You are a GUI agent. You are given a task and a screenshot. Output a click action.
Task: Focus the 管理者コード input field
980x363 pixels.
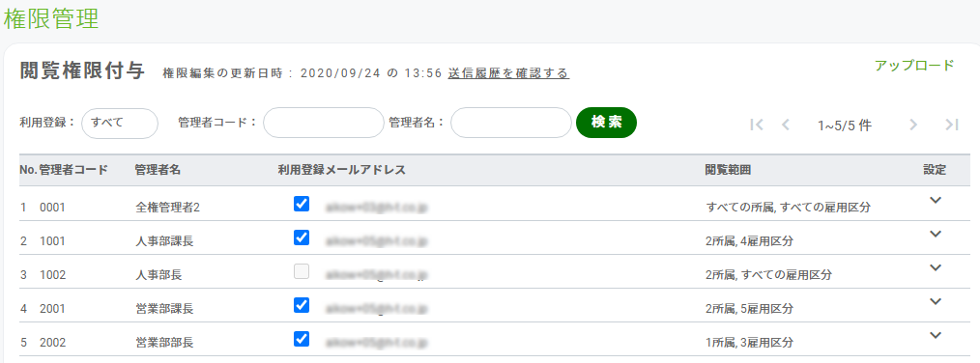(x=323, y=123)
